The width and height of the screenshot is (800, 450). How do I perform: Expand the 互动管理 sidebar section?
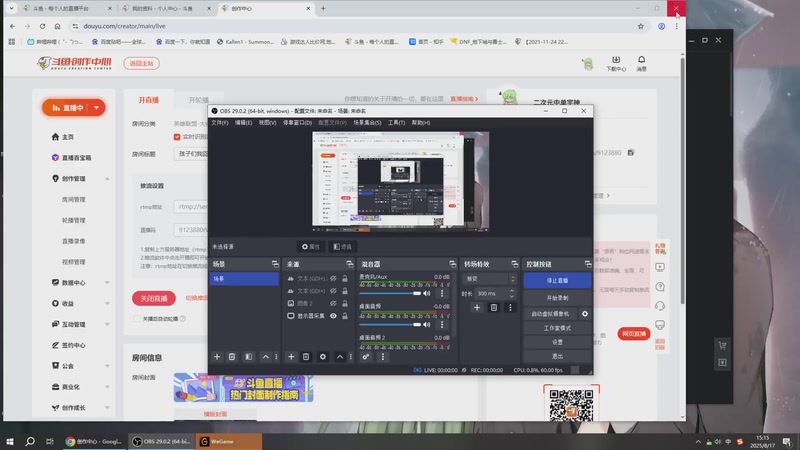[x=107, y=324]
